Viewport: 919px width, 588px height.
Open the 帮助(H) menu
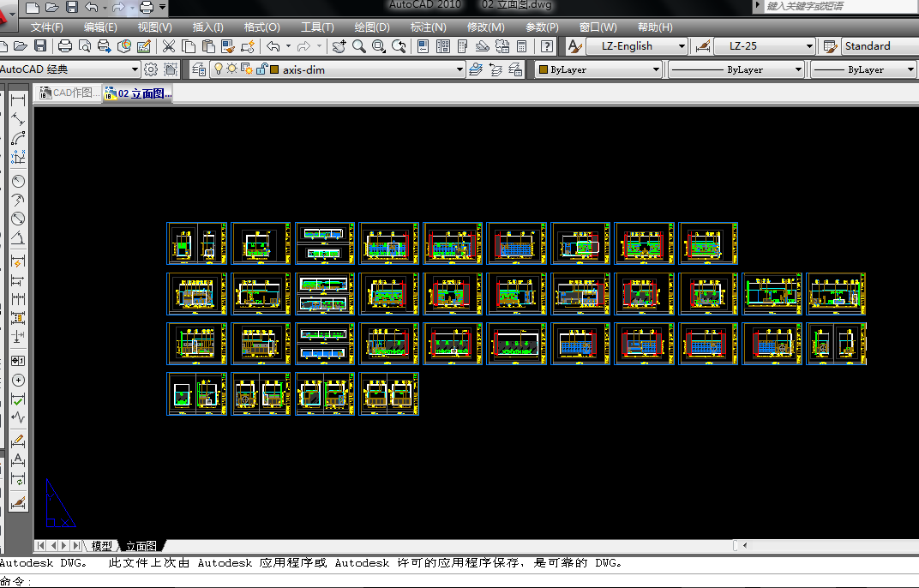[x=655, y=27]
